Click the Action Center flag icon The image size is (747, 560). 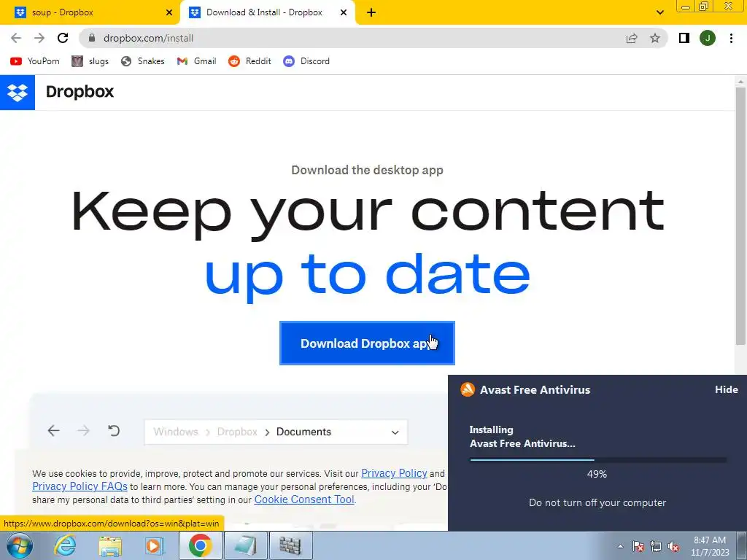(x=638, y=547)
